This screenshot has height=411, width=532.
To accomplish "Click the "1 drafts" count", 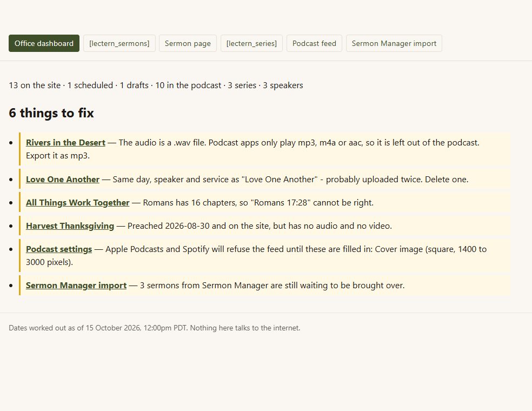I will [x=135, y=85].
